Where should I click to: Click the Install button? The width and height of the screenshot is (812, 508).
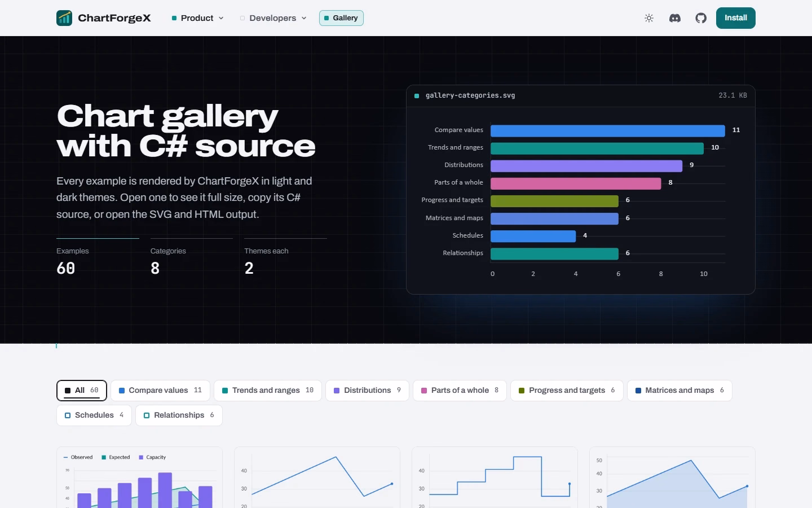pos(736,18)
